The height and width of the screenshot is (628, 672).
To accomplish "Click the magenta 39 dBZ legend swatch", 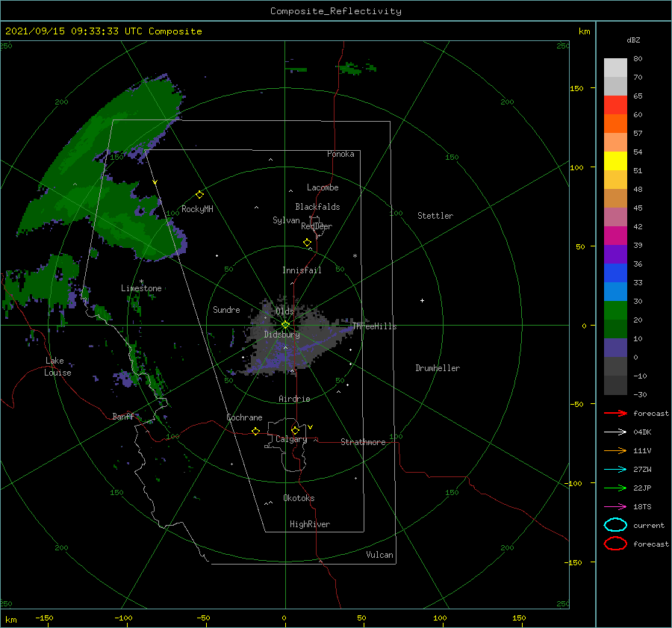I will [615, 236].
